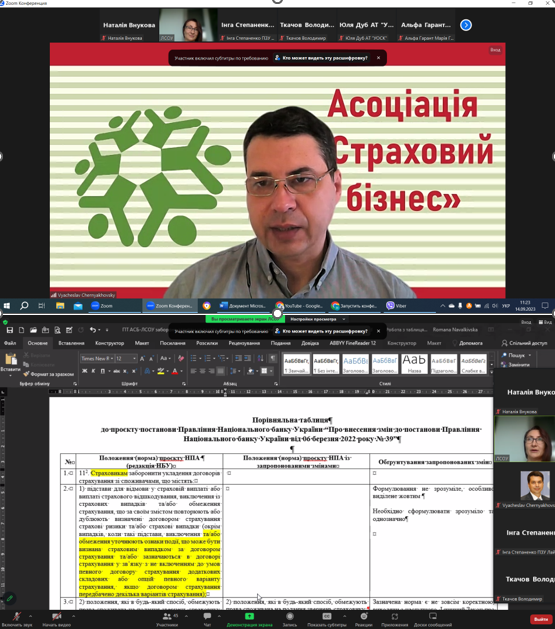555x629 pixels.
Task: Click the Запись record icon
Action: [290, 617]
